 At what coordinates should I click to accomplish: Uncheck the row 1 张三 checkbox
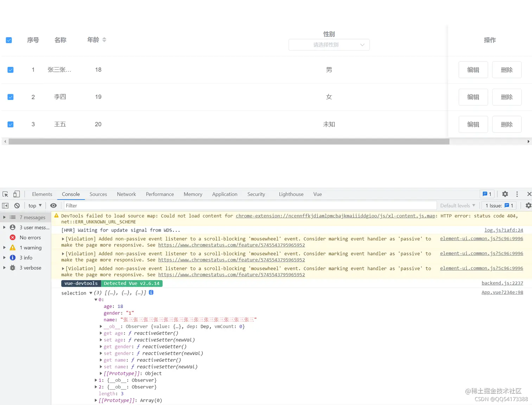click(x=11, y=70)
